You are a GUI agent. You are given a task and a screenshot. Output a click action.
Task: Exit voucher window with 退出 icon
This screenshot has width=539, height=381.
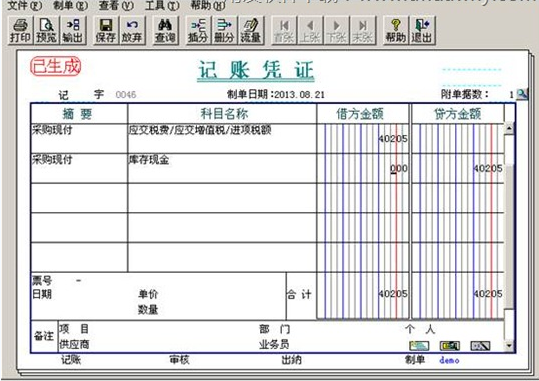(422, 31)
